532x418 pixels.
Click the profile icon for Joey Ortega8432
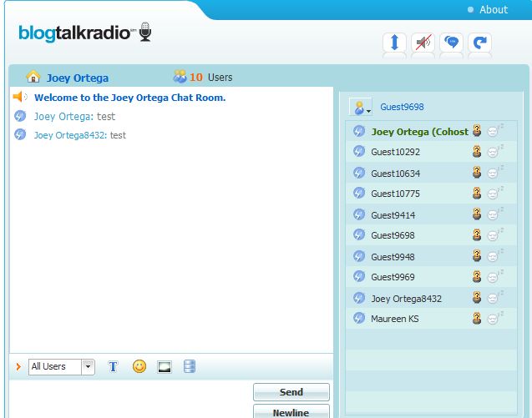point(477,297)
